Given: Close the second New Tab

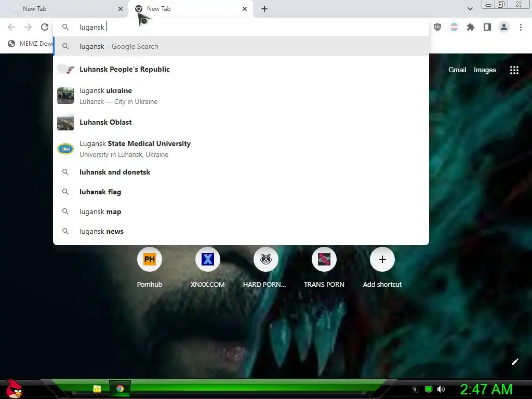Looking at the screenshot, I should (245, 9).
